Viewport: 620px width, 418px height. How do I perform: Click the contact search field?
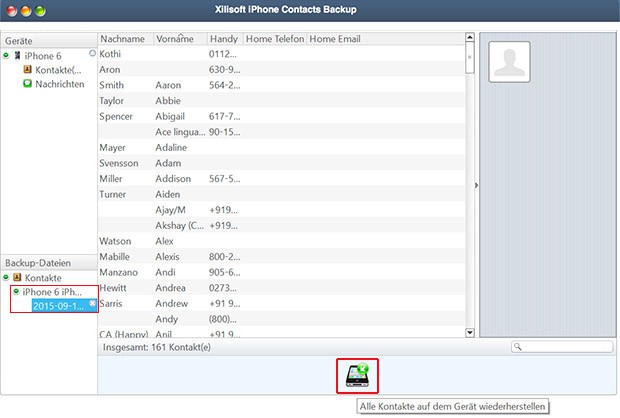pos(562,347)
